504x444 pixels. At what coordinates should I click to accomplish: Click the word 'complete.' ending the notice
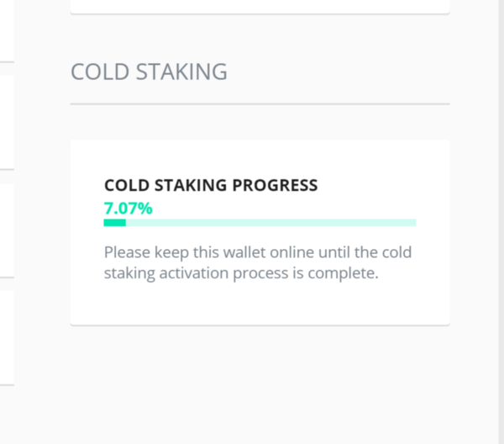tap(343, 273)
